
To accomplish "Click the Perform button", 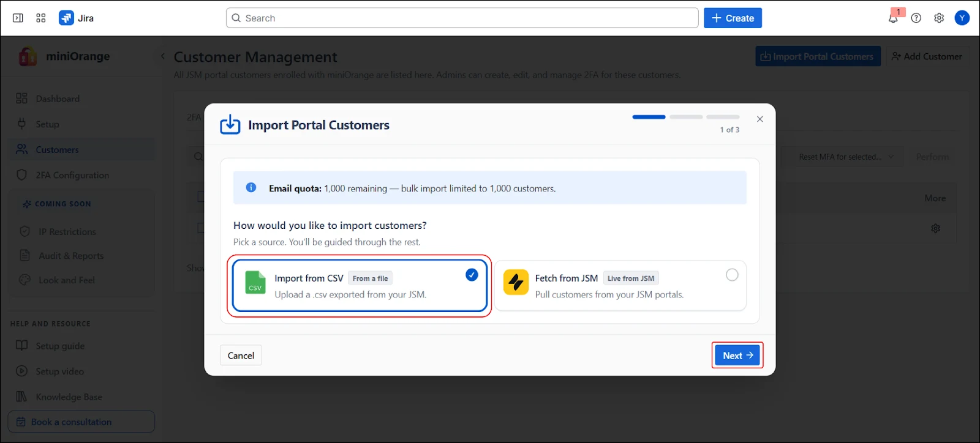I will click(932, 157).
